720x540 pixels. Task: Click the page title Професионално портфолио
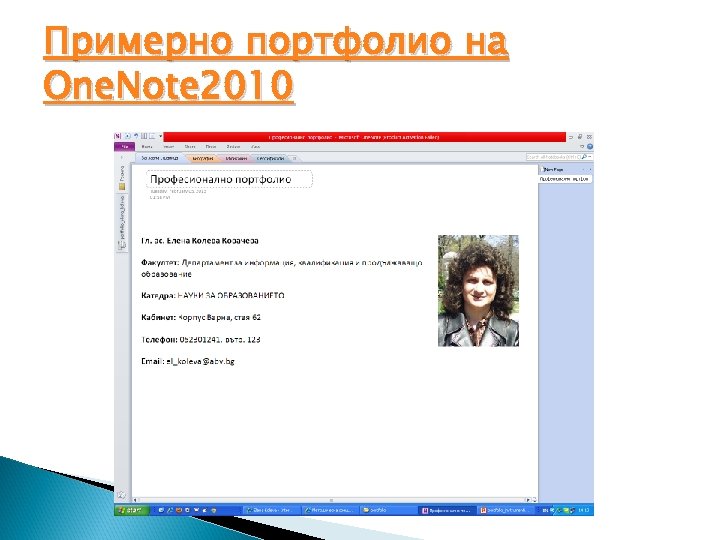pos(221,179)
